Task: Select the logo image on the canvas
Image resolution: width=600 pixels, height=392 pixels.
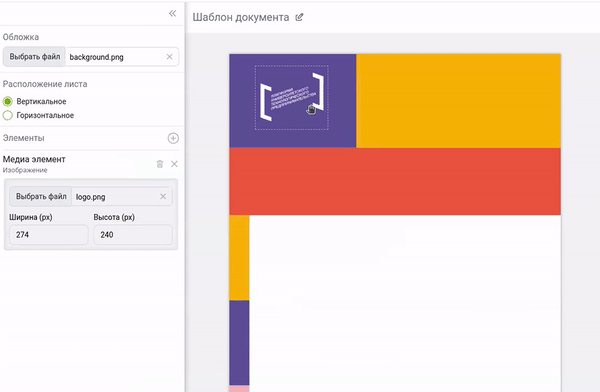Action: tap(292, 97)
